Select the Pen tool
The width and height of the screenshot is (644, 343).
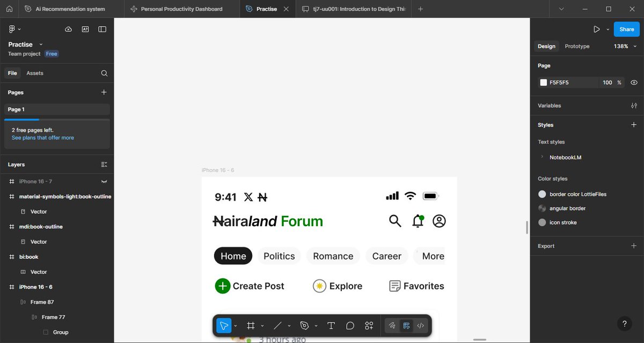304,325
